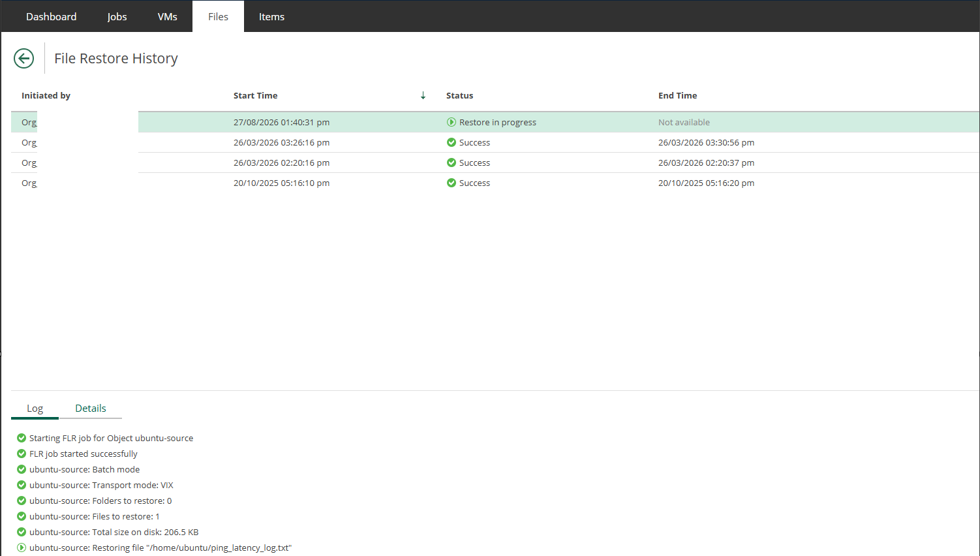Open the Dashboard tab
The image size is (980, 556).
pos(52,16)
